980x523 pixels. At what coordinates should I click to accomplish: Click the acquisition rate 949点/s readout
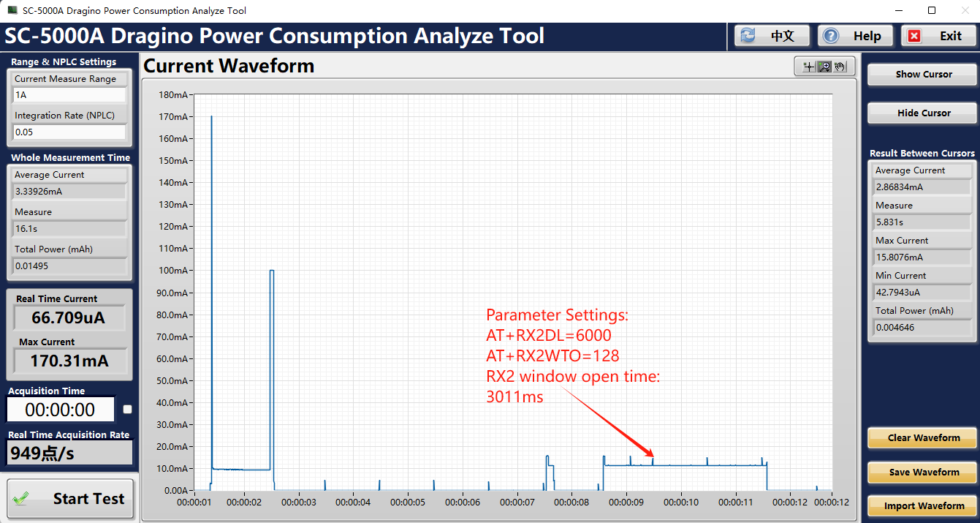click(69, 454)
